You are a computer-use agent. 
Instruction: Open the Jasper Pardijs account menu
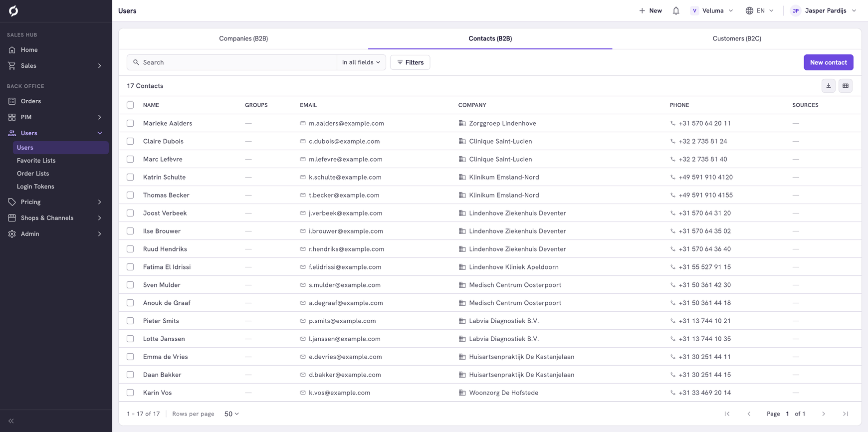point(823,10)
